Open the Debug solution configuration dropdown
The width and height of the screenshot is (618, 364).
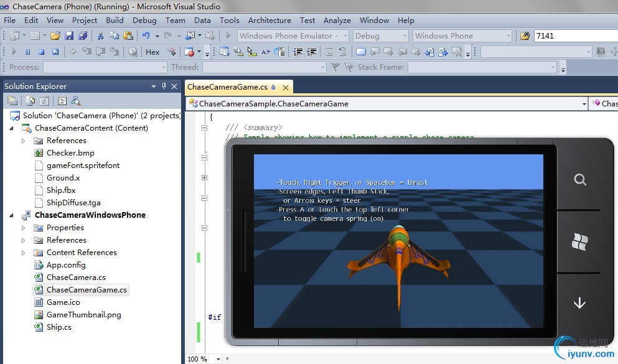[x=380, y=36]
